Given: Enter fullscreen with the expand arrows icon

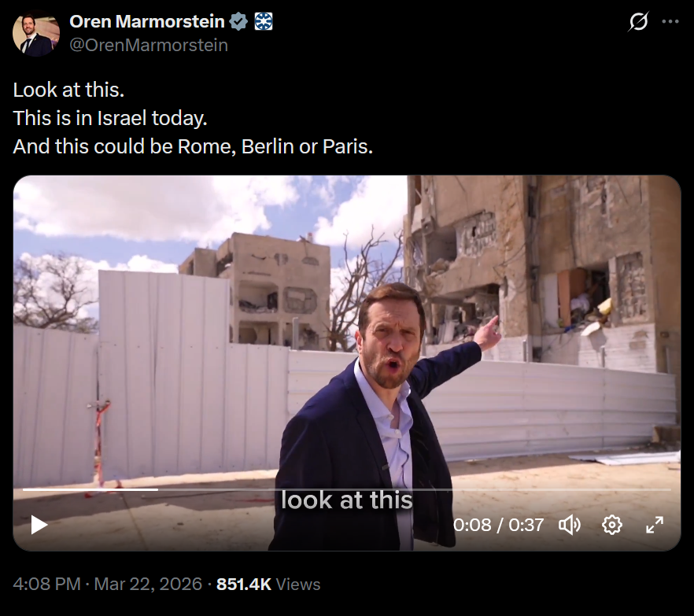Looking at the screenshot, I should [655, 525].
